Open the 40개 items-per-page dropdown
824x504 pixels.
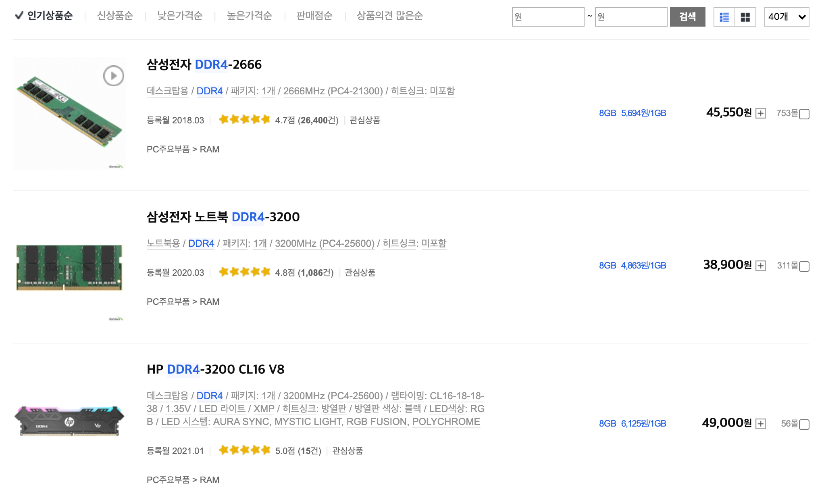pos(786,17)
